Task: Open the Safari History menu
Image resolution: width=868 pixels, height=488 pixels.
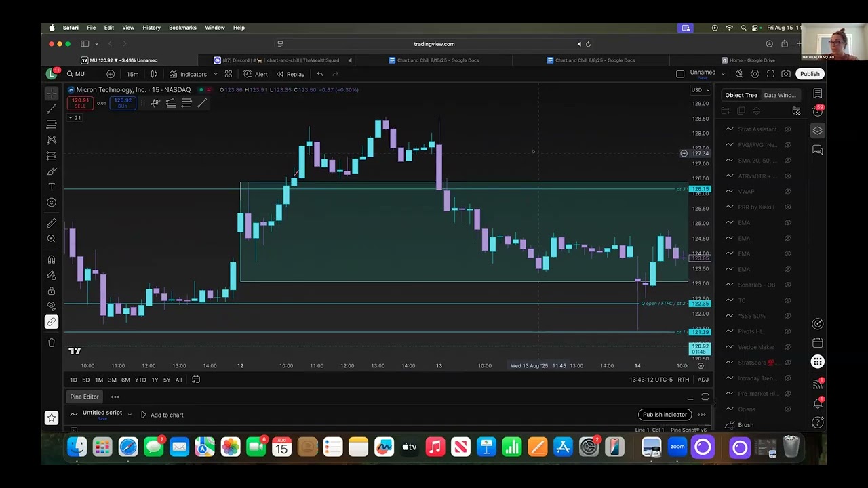Action: click(x=151, y=28)
